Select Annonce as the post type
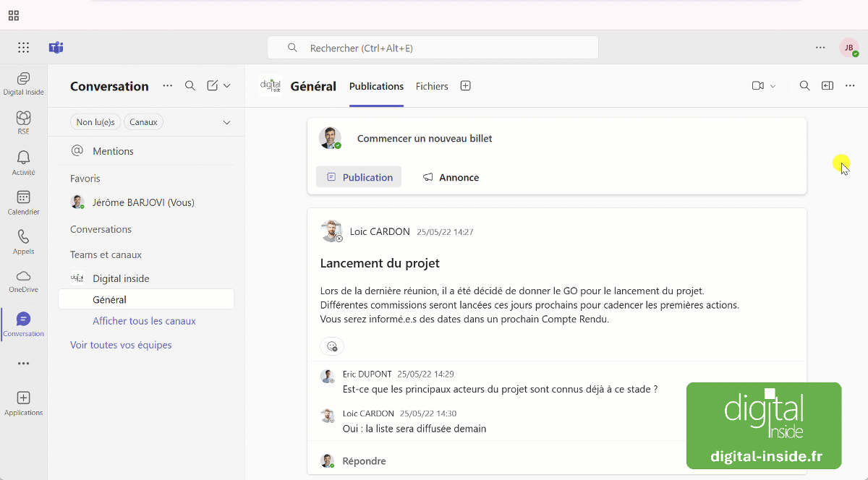The width and height of the screenshot is (868, 480). coord(450,177)
